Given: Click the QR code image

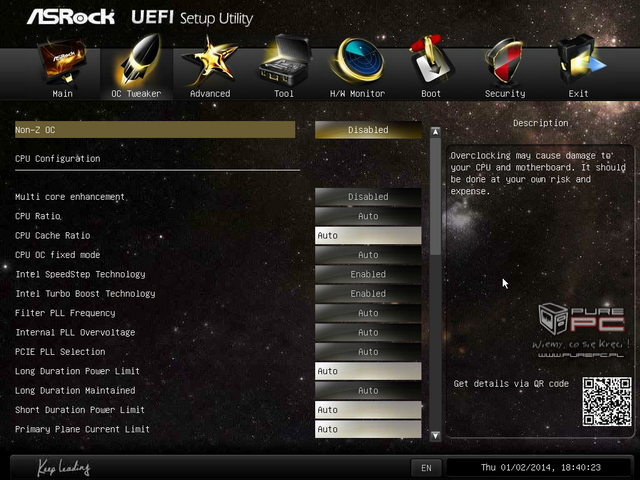Looking at the screenshot, I should (607, 402).
